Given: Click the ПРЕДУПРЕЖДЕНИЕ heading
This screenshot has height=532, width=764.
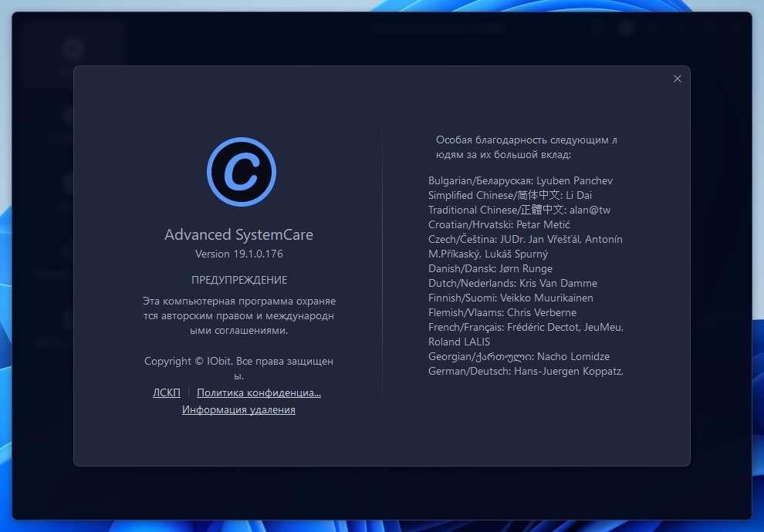Looking at the screenshot, I should tap(238, 280).
